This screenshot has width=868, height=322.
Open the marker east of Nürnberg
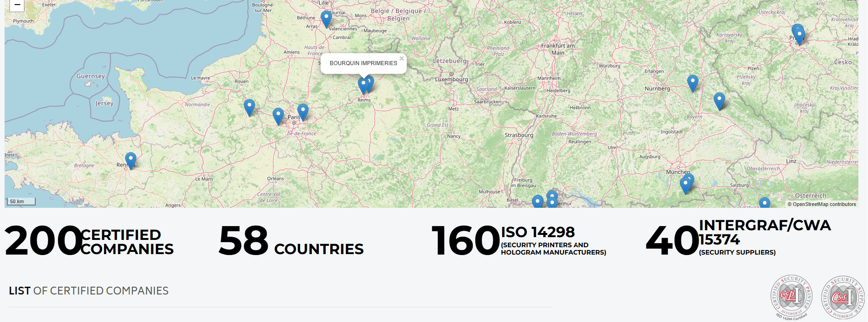(693, 83)
